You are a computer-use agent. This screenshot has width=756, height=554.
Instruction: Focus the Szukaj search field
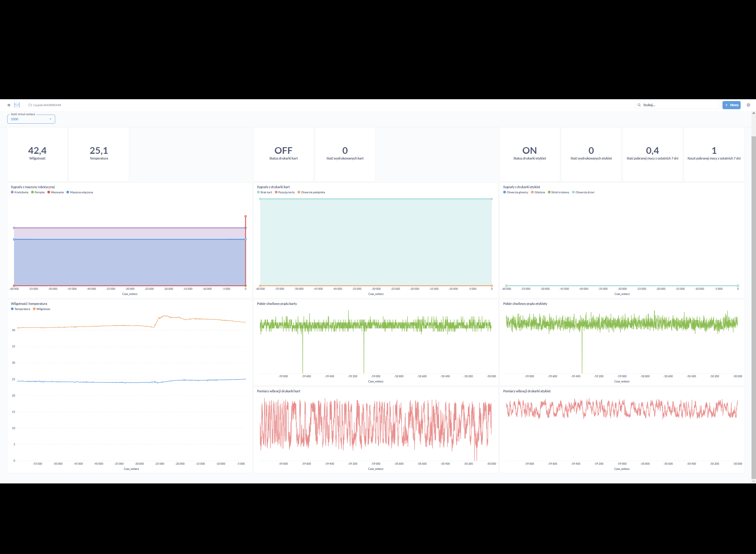coord(677,105)
